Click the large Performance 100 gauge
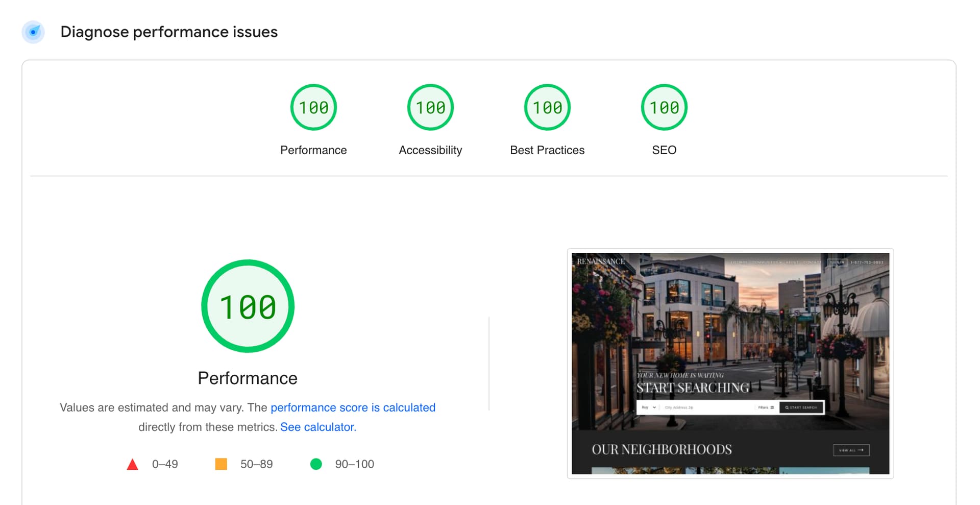The height and width of the screenshot is (505, 980). coord(248,306)
